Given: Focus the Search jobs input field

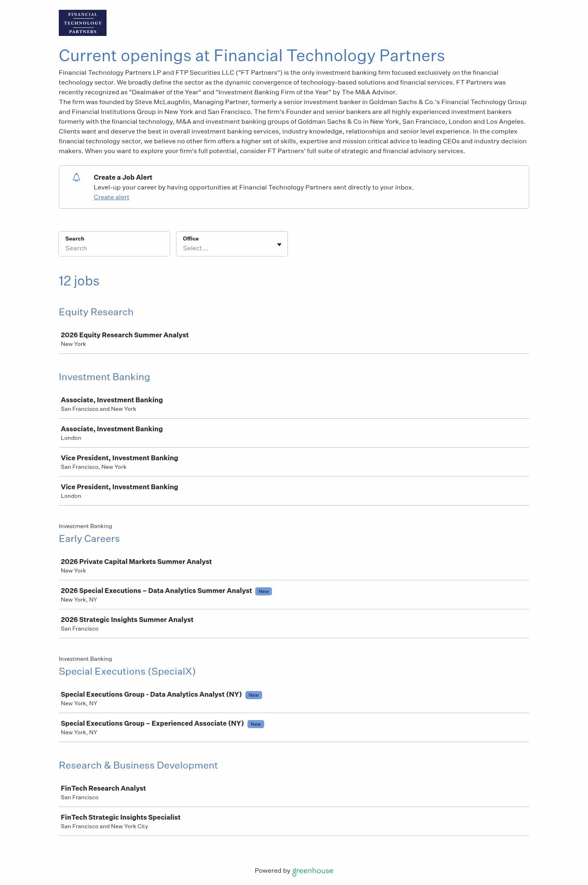Looking at the screenshot, I should [x=114, y=248].
